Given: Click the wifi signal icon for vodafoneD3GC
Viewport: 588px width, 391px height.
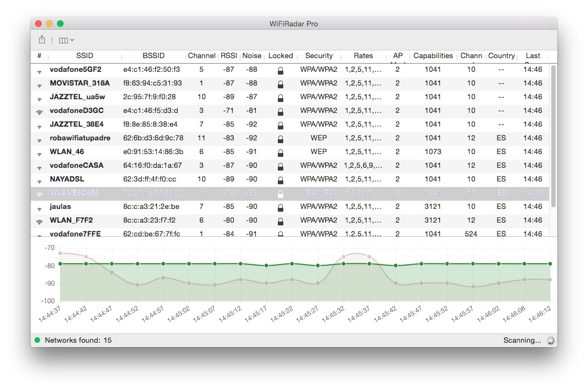Looking at the screenshot, I should [39, 111].
